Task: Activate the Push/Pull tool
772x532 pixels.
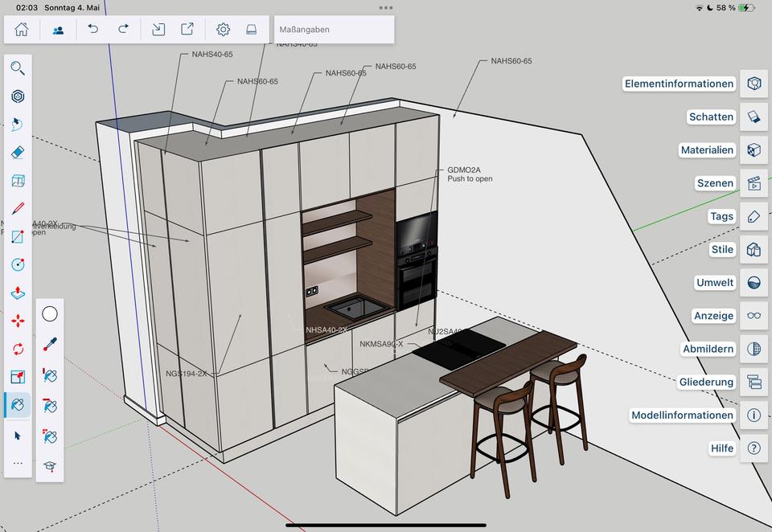Action: pos(18,293)
